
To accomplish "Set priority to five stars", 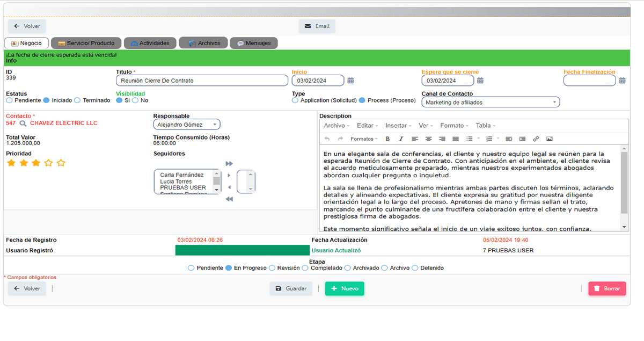I will [61, 163].
